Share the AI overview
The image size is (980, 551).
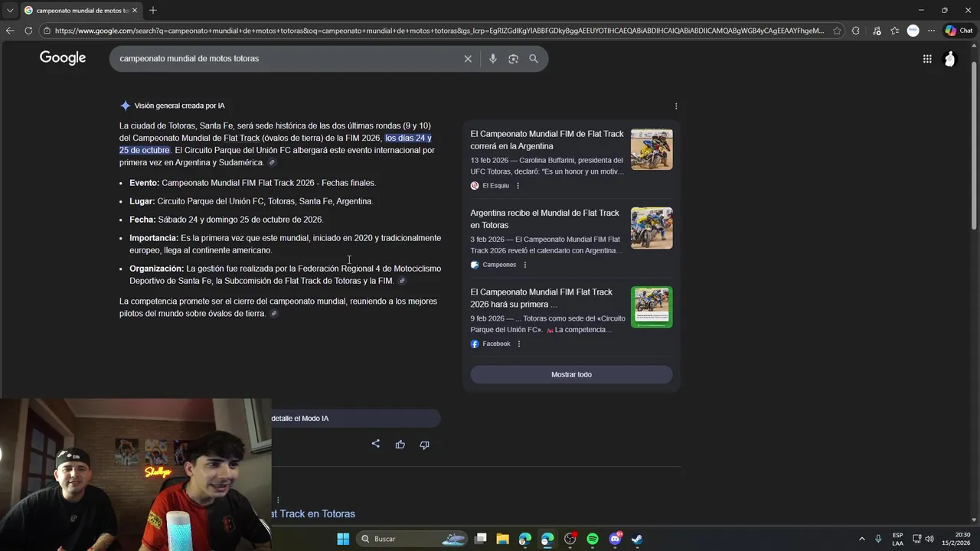tap(375, 444)
